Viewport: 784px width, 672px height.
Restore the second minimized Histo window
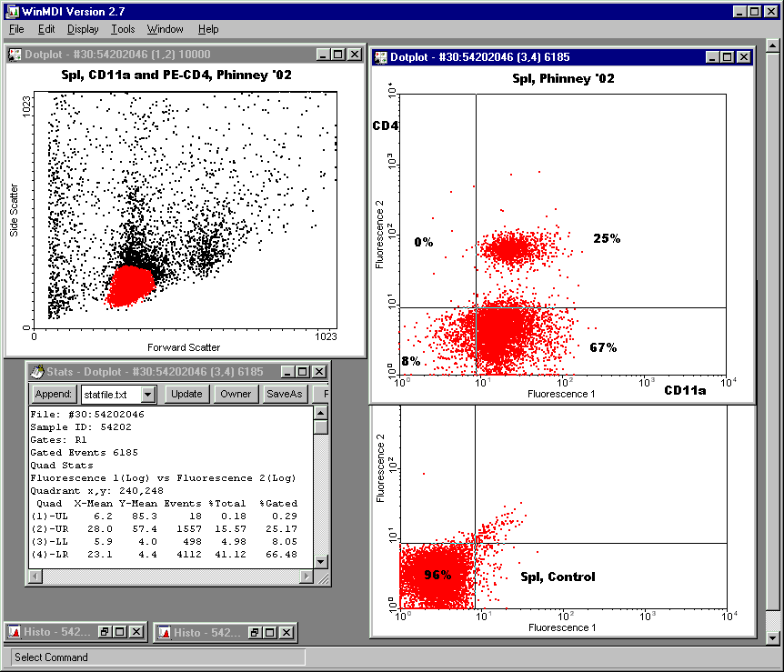[256, 632]
